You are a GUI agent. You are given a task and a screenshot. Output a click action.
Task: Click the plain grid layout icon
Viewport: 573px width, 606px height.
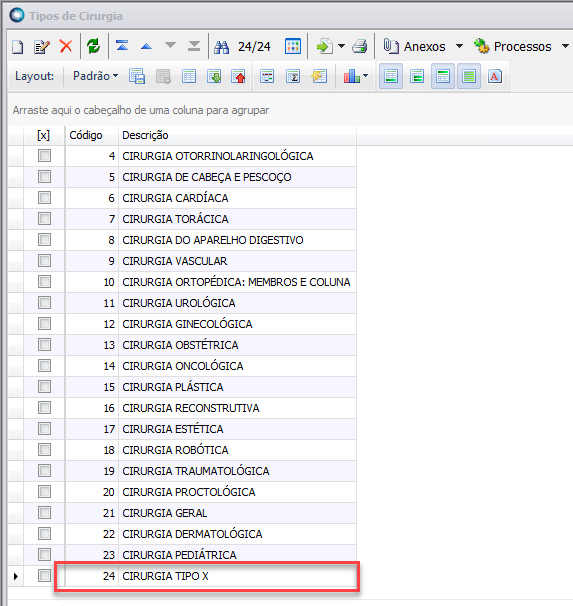click(189, 76)
